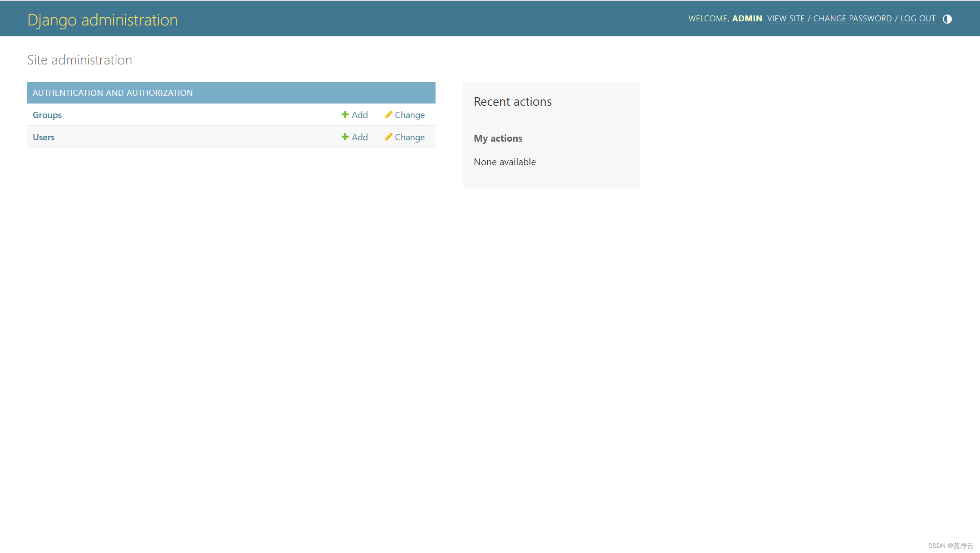Viewport: 980px width, 553px height.
Task: Click the 'Add' text for Users
Action: point(360,137)
